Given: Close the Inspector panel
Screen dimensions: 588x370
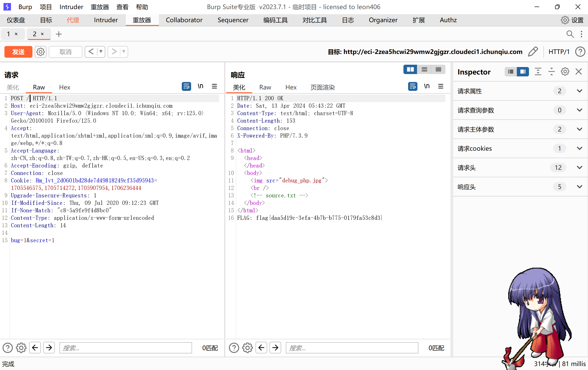Looking at the screenshot, I should (x=579, y=72).
